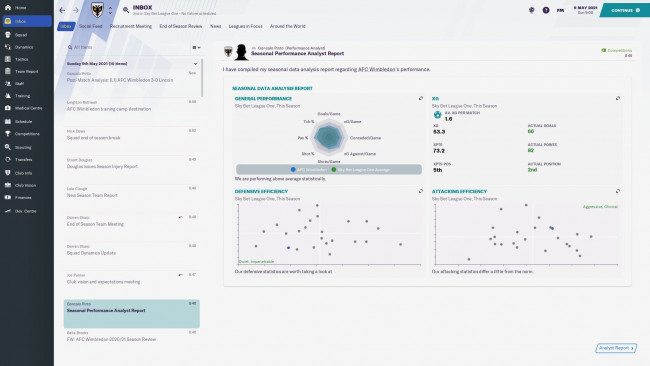
Task: Click the back navigation arrow
Action: 62,10
